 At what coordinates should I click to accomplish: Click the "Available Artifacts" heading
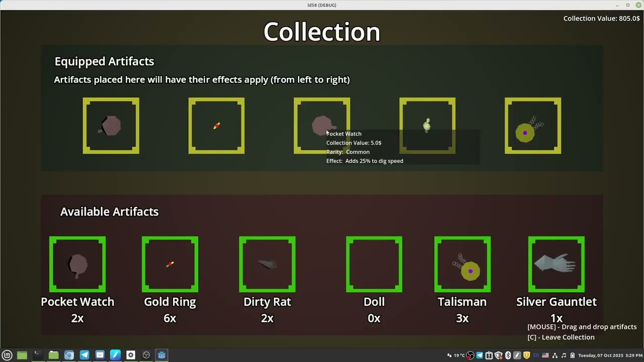[x=109, y=212]
